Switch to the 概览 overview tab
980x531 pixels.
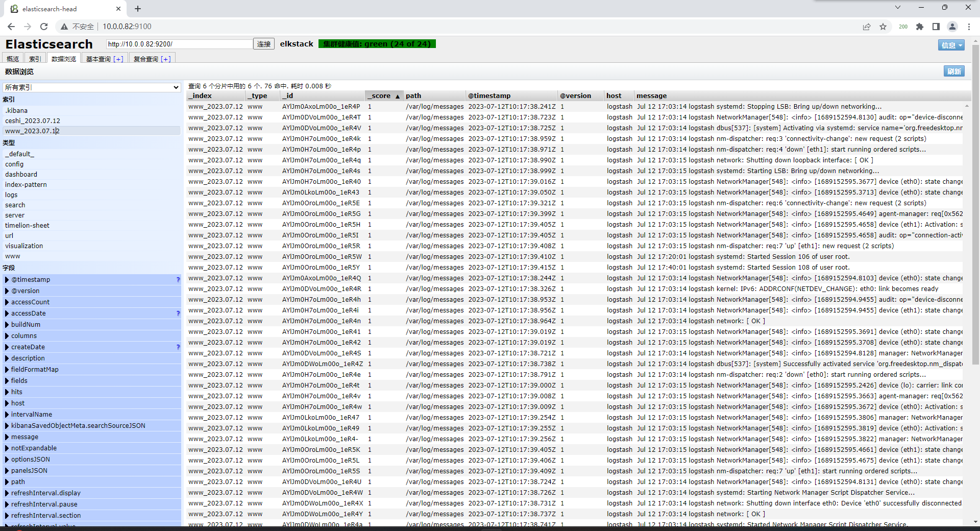13,59
